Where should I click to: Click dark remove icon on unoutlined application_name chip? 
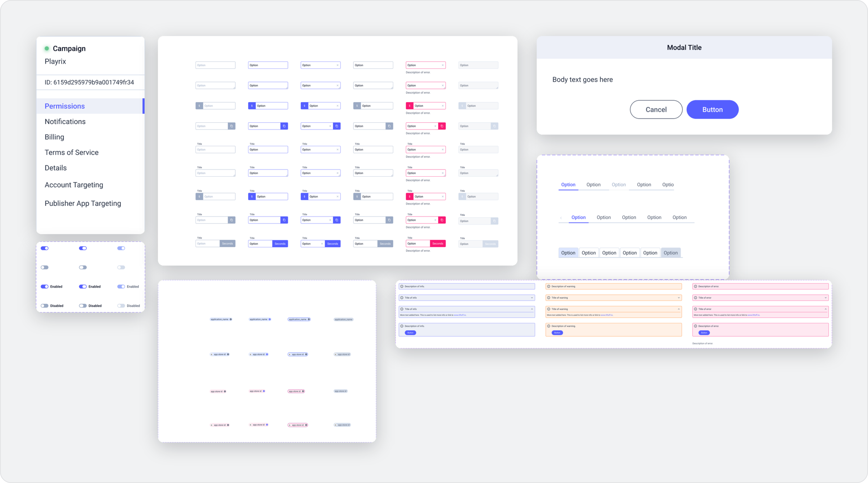230,319
